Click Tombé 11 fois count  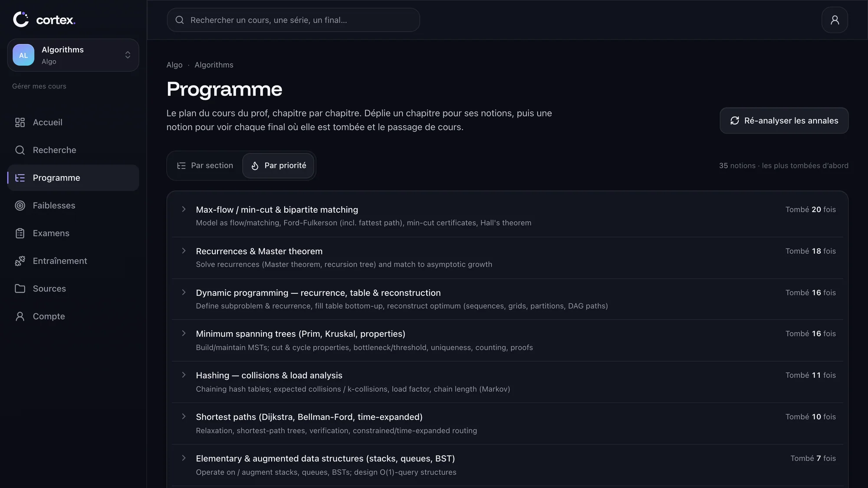(x=810, y=375)
